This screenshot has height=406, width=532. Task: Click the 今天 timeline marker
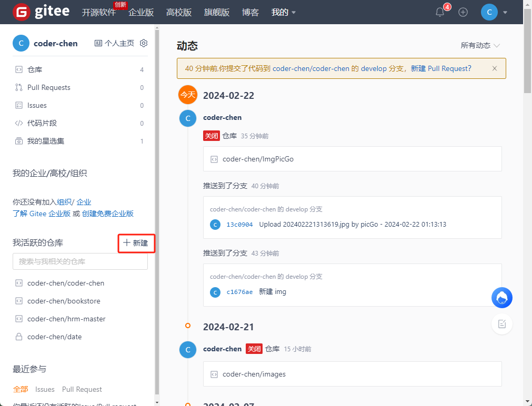(188, 95)
